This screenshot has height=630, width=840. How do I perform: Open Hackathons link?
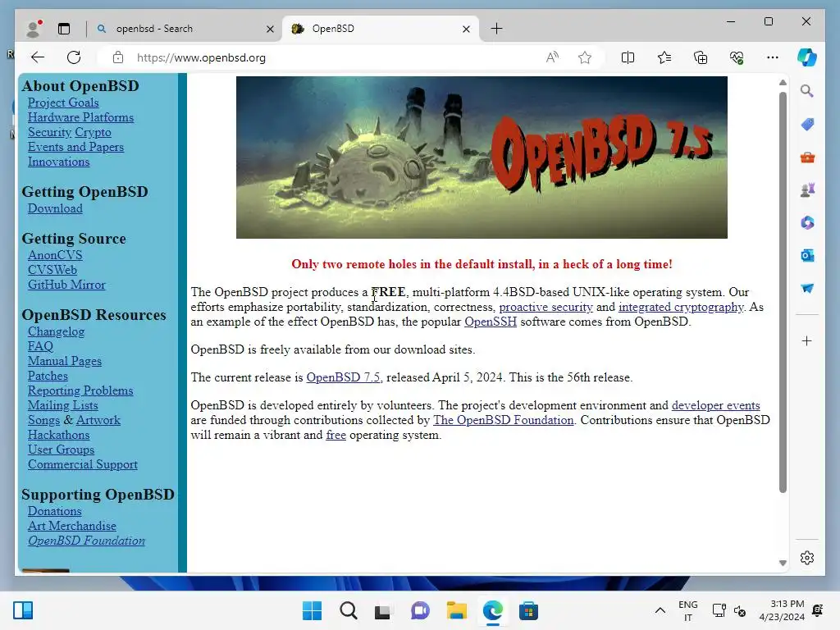coord(58,435)
